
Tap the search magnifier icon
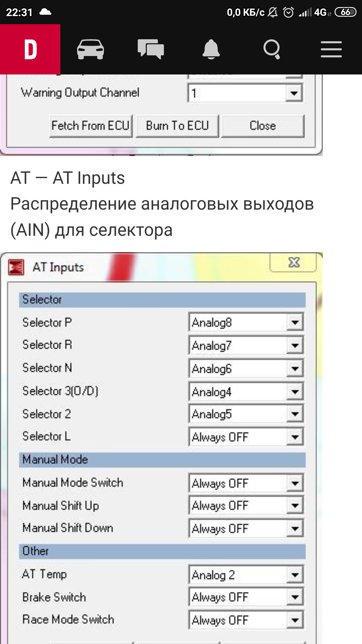(x=271, y=49)
